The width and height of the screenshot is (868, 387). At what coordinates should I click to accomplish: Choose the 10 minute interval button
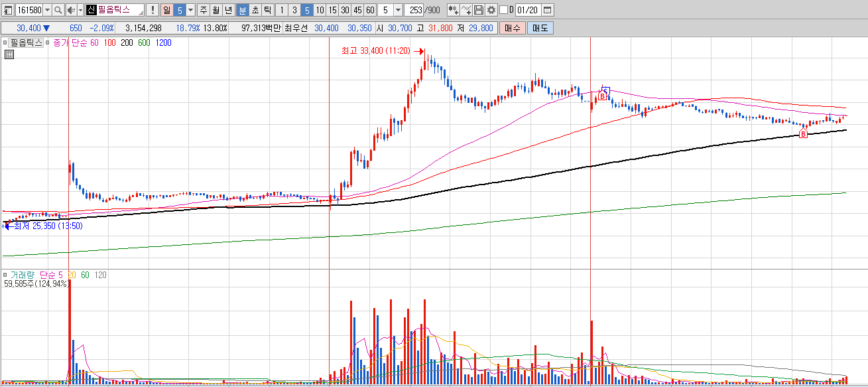click(320, 10)
